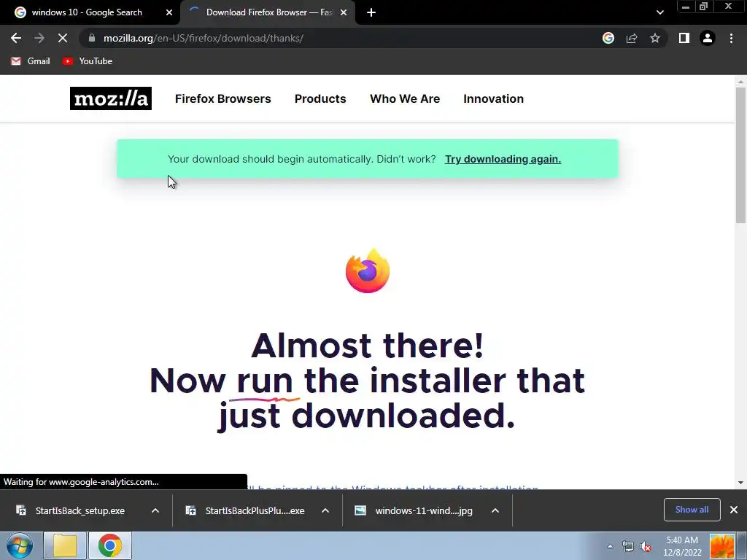
Task: Open the Gmail bookmark
Action: (x=31, y=61)
